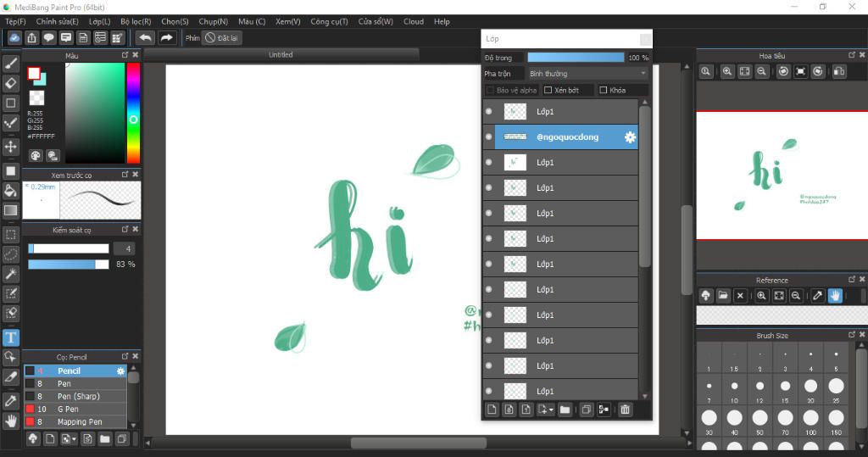Clear the reference image
The width and height of the screenshot is (868, 457).
(740, 296)
